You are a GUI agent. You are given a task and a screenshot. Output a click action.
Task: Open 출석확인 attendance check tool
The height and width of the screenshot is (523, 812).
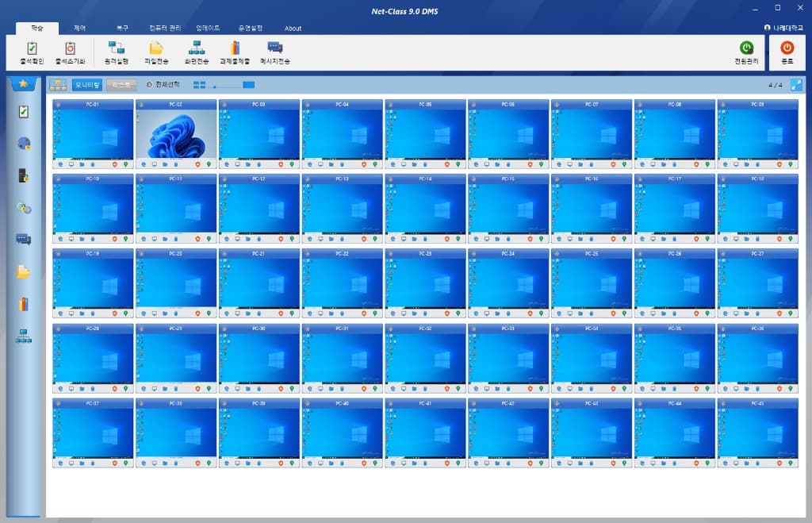point(32,53)
